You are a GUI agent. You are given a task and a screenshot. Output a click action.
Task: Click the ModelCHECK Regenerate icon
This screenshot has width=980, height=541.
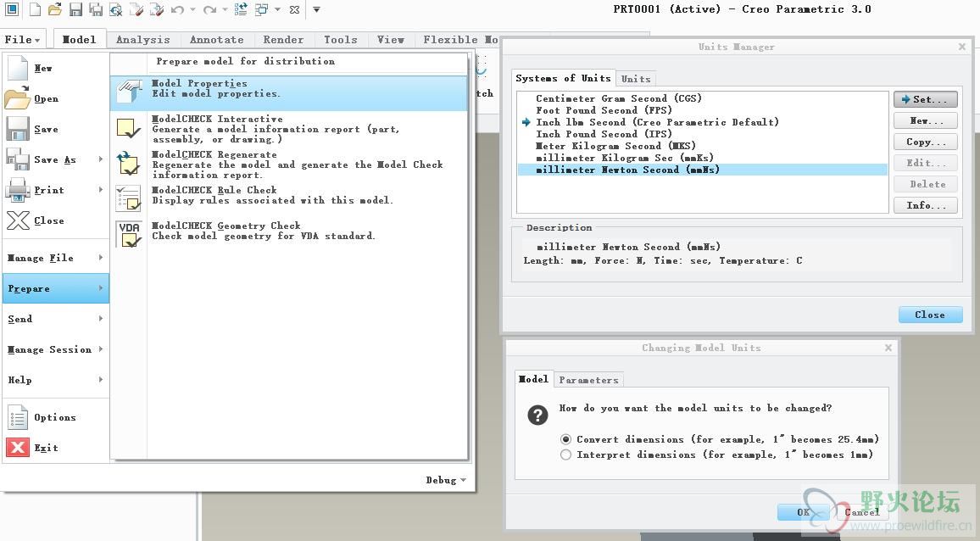coord(128,164)
